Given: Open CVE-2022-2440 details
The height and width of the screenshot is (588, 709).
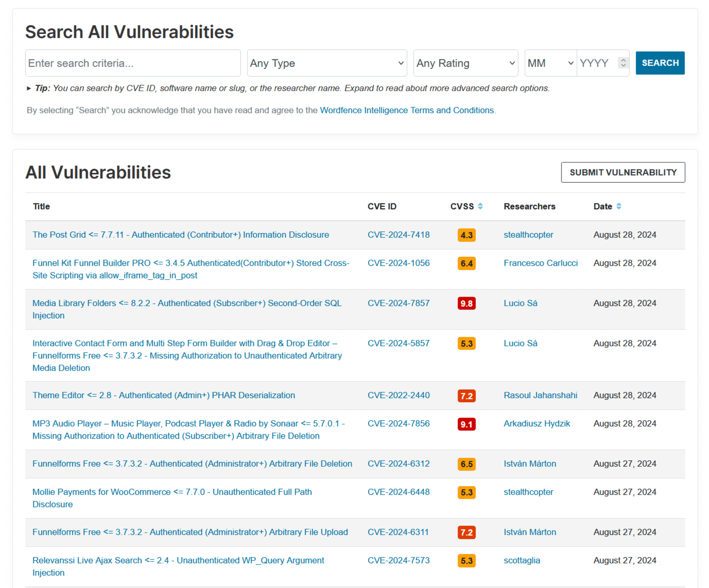Looking at the screenshot, I should [398, 395].
